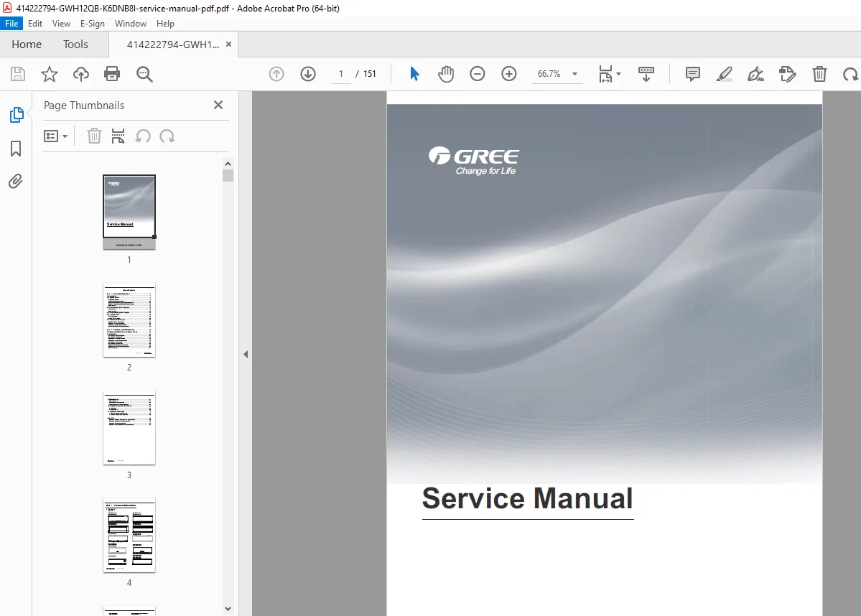Click the rotate icon in main toolbar
This screenshot has height=616, width=861.
850,73
